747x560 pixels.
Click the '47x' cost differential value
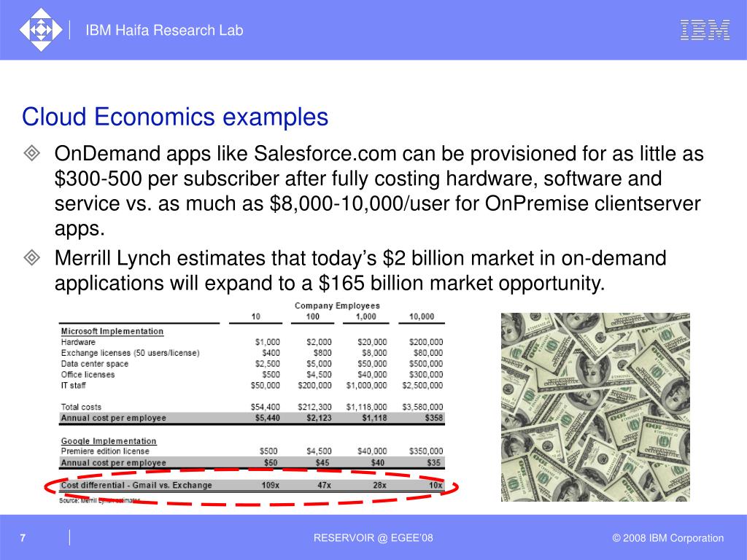click(325, 485)
